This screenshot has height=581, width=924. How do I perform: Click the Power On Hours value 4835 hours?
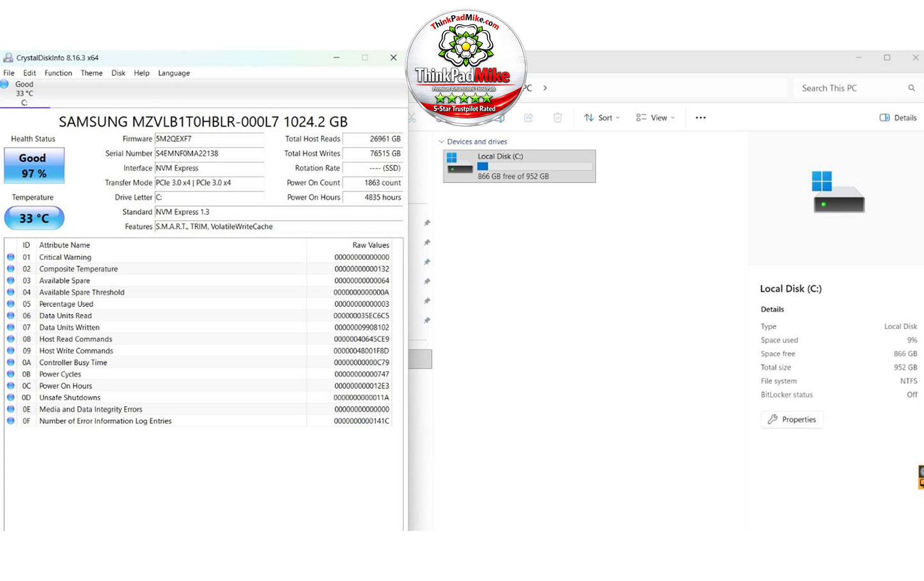373,198
